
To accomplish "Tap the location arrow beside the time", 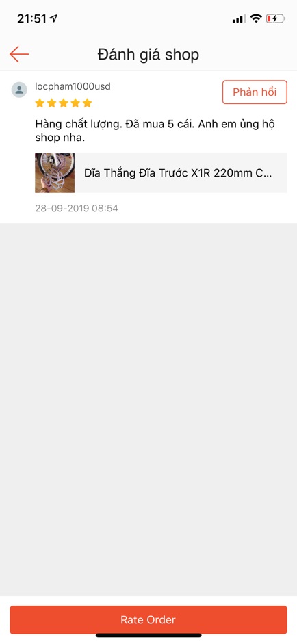I will click(x=53, y=18).
